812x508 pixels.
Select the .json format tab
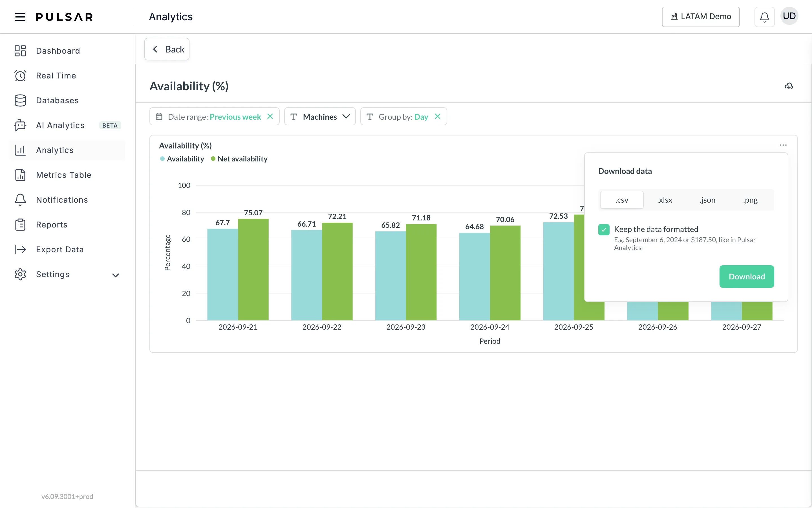click(707, 200)
